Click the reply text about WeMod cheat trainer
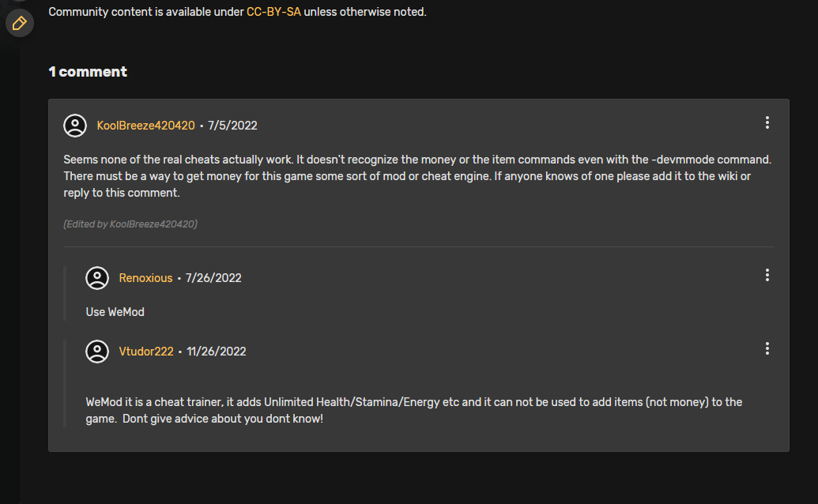Viewport: 818px width, 504px height. (413, 410)
